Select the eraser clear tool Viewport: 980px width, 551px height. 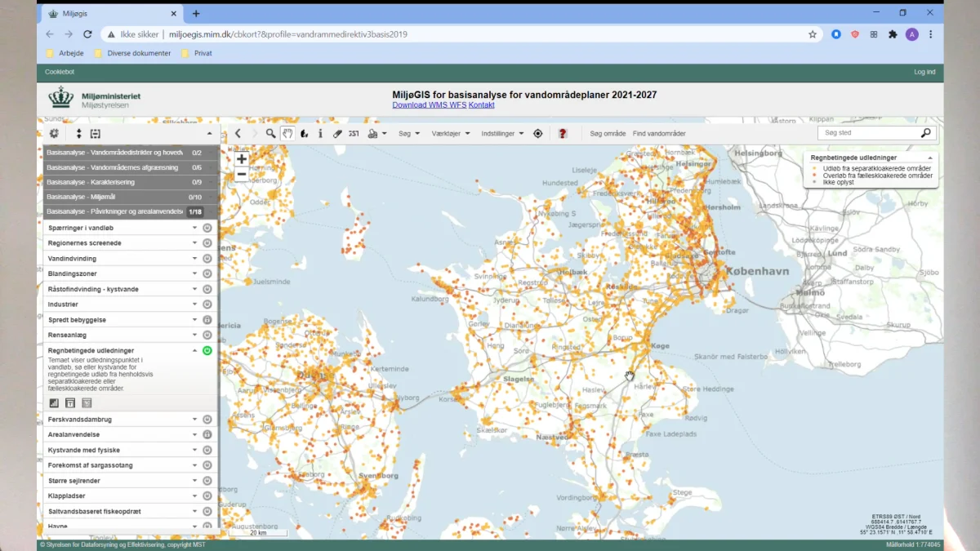point(337,133)
